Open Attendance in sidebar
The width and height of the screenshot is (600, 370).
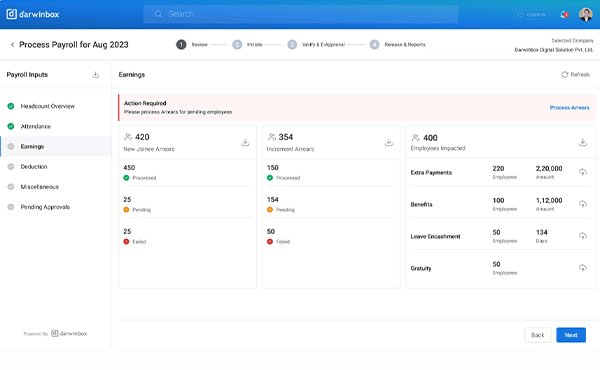(x=36, y=126)
